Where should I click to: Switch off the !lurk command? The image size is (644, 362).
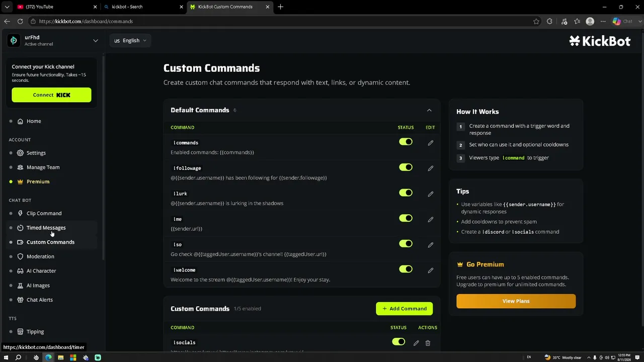click(x=406, y=193)
